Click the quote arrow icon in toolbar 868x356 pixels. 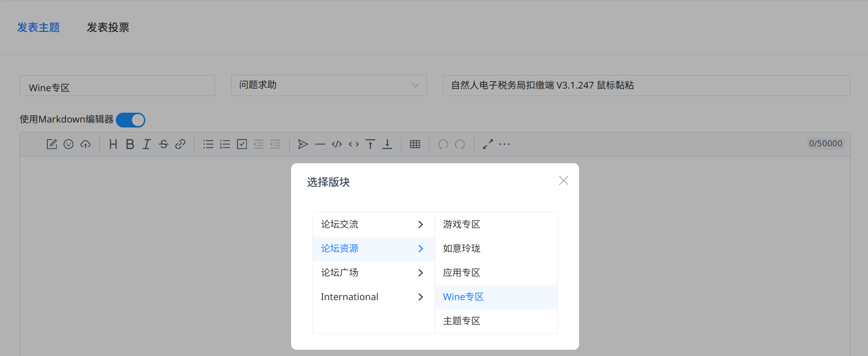[x=303, y=144]
